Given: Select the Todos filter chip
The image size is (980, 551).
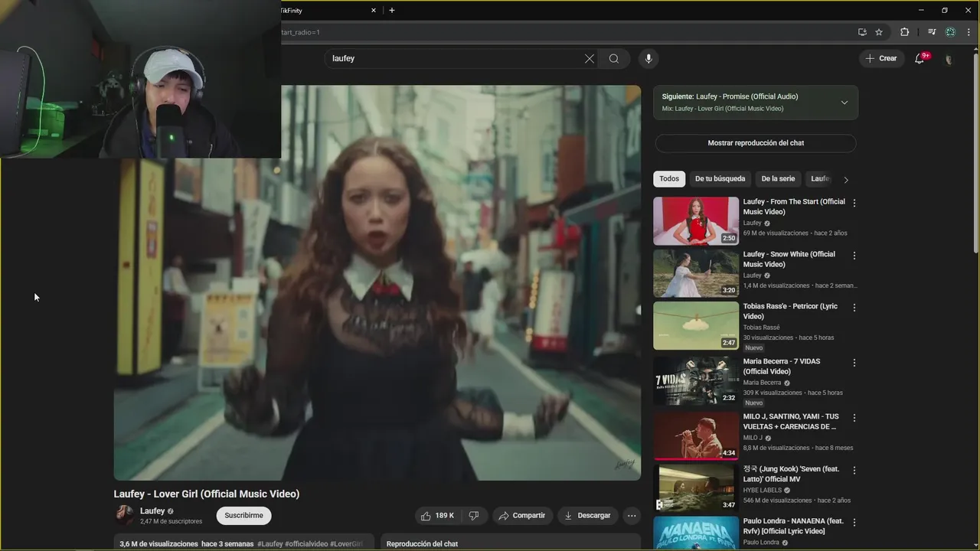Looking at the screenshot, I should click(669, 179).
